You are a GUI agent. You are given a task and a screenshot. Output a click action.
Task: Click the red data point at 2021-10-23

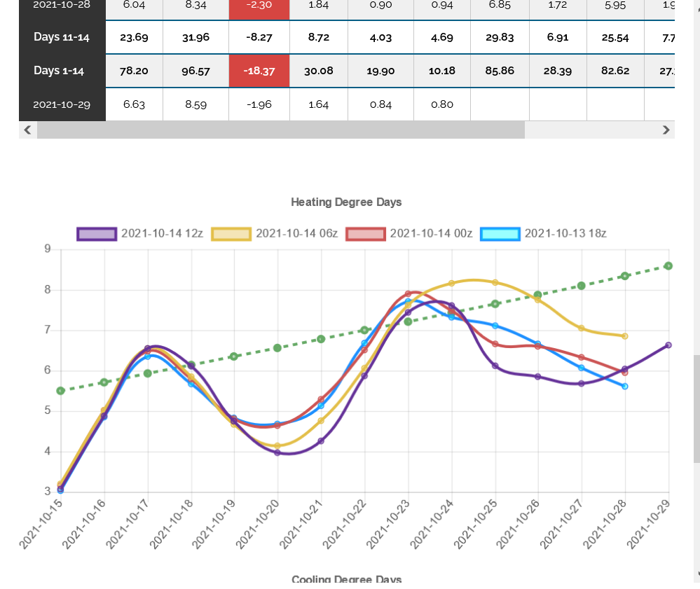click(x=408, y=293)
